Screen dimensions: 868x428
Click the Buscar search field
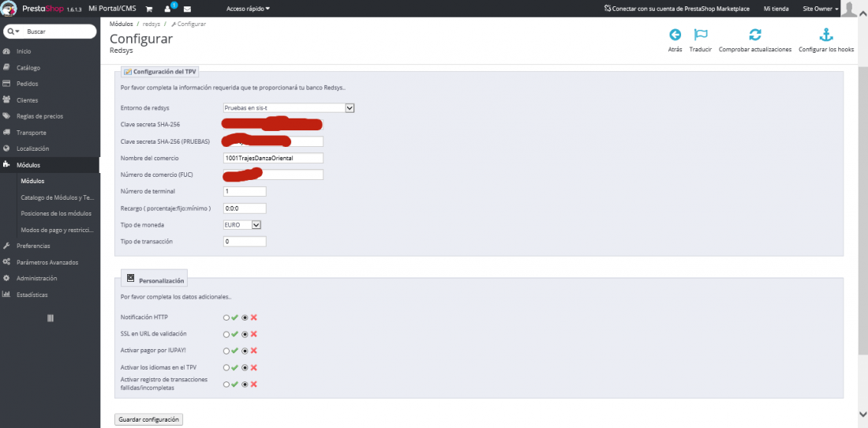(58, 32)
